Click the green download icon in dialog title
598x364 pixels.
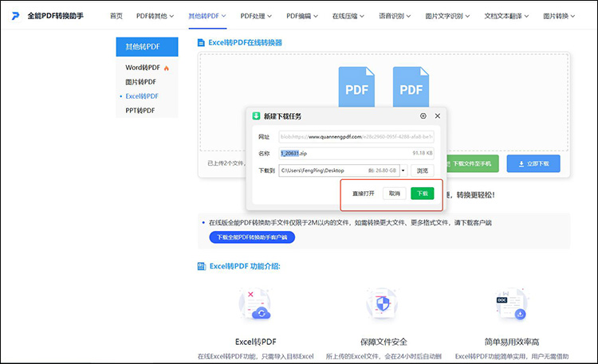[255, 116]
